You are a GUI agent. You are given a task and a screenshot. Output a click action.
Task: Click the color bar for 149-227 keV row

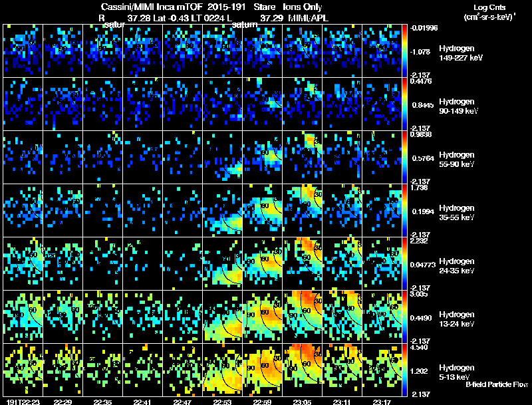pos(404,51)
